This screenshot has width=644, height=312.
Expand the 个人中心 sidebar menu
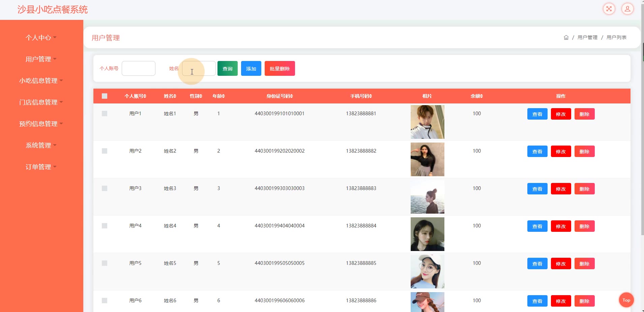40,38
